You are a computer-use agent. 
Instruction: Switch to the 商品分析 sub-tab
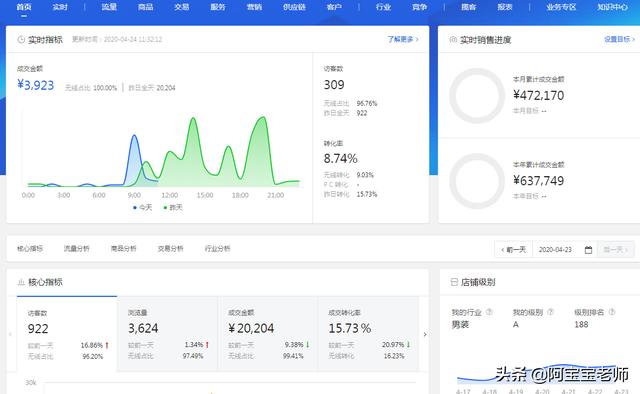[123, 248]
